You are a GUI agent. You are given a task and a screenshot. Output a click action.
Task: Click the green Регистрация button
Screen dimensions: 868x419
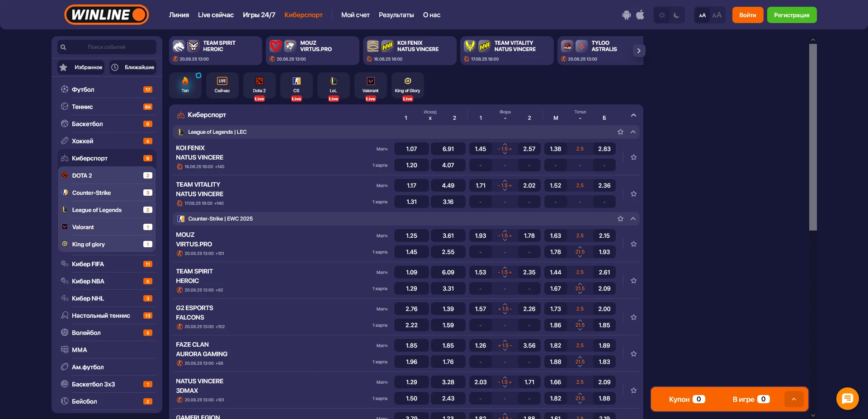coord(792,15)
